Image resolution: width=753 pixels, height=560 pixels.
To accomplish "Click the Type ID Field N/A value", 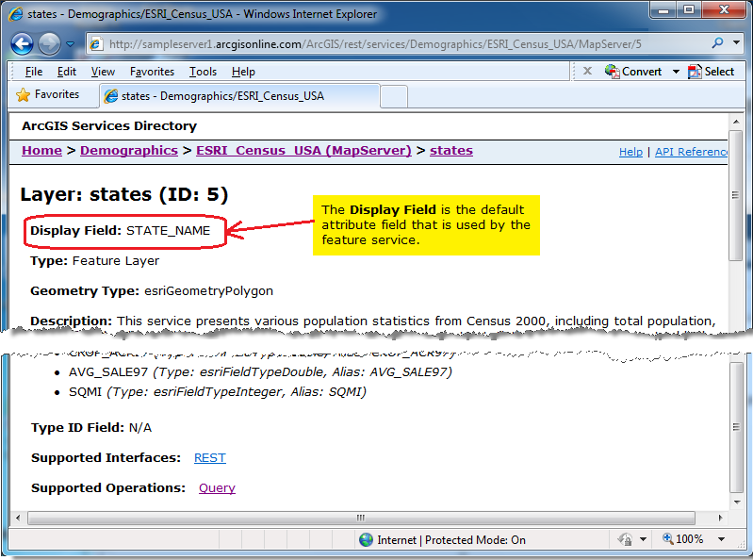I will coord(140,427).
